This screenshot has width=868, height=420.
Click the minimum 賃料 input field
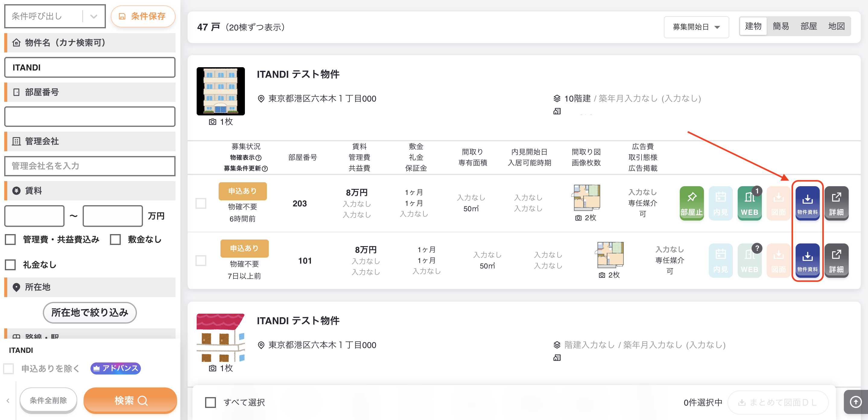34,216
